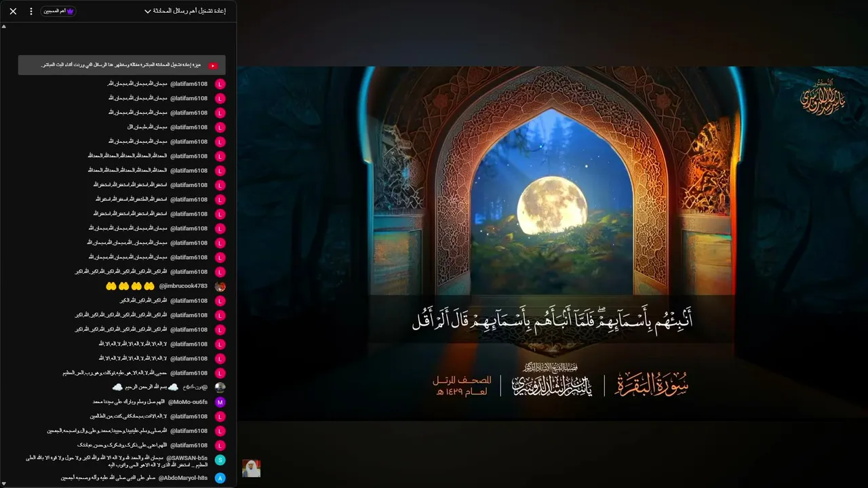
Task: Click the Quran recitation video player
Action: 552,244
